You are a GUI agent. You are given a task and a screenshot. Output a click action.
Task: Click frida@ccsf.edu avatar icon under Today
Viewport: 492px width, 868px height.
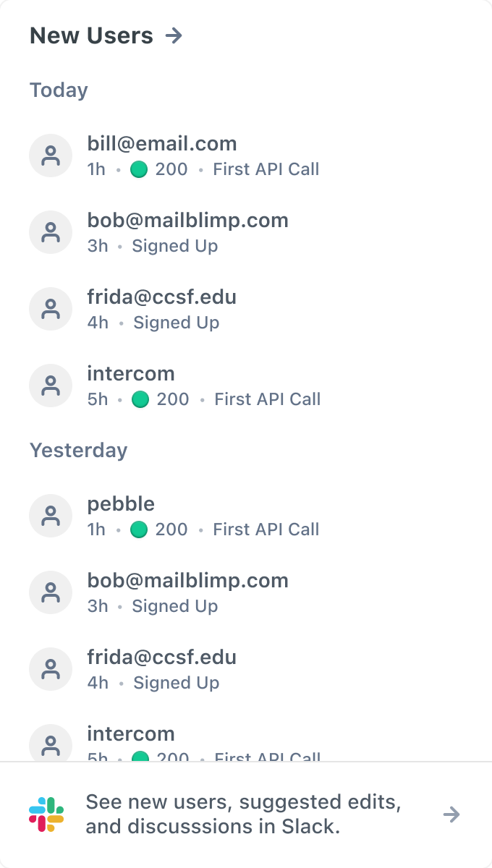click(51, 309)
